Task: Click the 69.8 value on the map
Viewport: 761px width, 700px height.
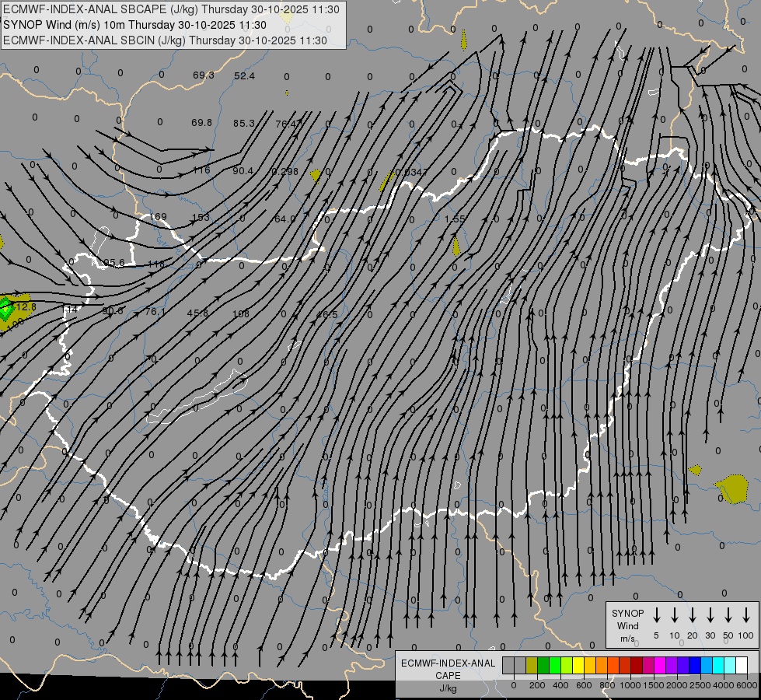Action: pyautogui.click(x=201, y=122)
